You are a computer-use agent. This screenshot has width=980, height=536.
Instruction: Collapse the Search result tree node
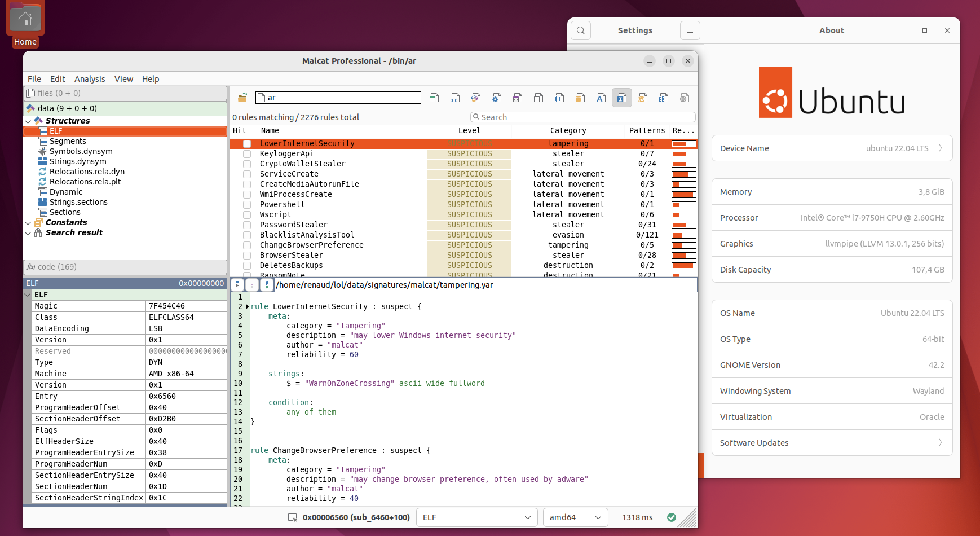pyautogui.click(x=28, y=233)
